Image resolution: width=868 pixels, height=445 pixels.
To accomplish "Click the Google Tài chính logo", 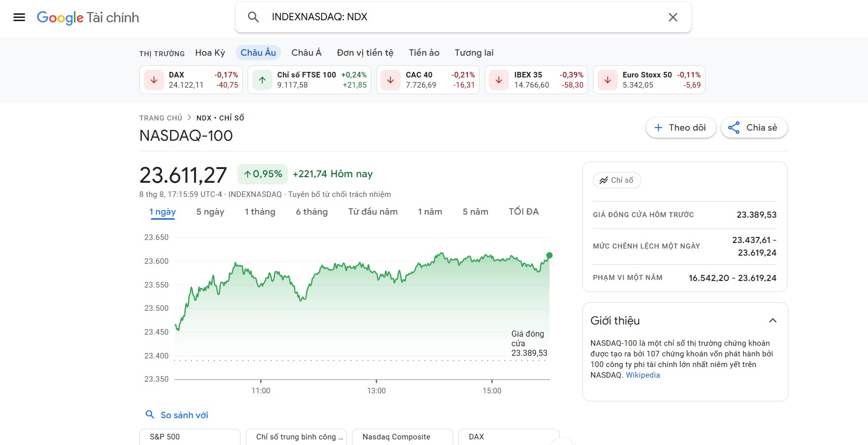I will [x=88, y=17].
